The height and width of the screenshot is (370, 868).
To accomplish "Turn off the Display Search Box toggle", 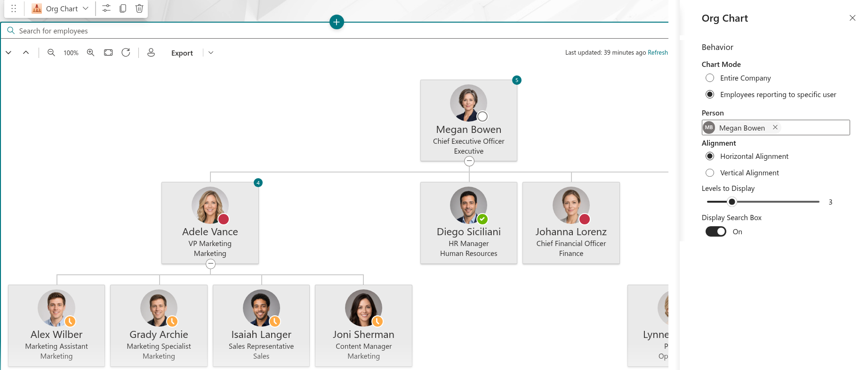I will coord(716,231).
